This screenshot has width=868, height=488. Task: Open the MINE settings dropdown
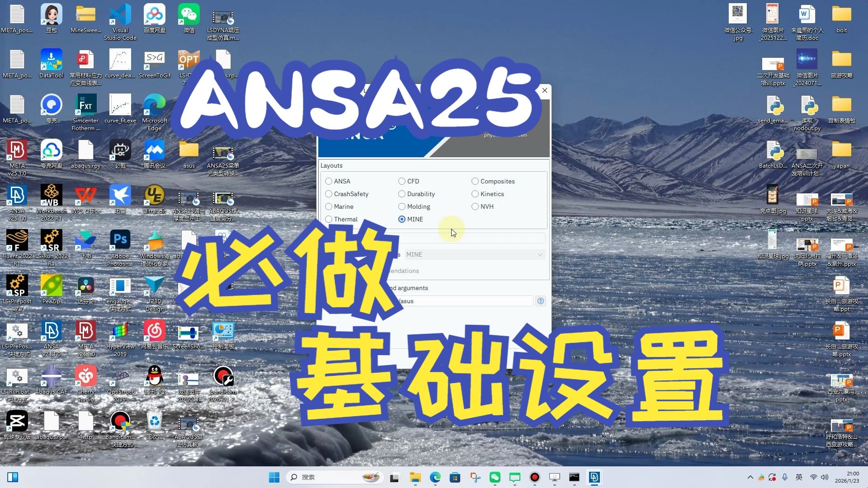click(x=474, y=254)
